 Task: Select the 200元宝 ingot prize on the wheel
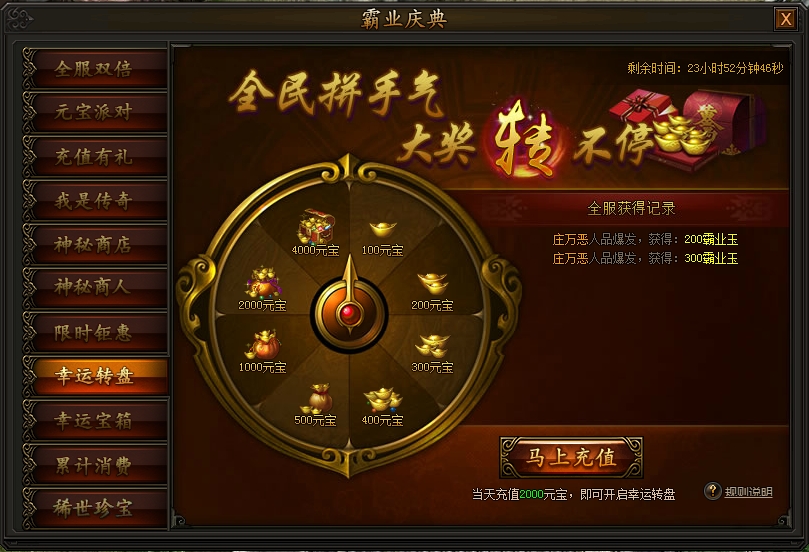click(x=432, y=283)
